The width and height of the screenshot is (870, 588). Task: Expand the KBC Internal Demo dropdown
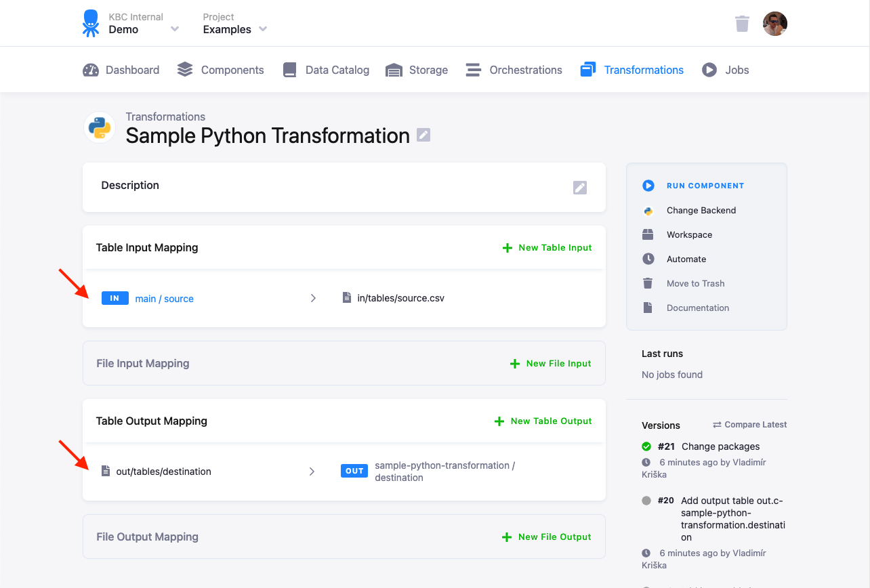tap(175, 29)
